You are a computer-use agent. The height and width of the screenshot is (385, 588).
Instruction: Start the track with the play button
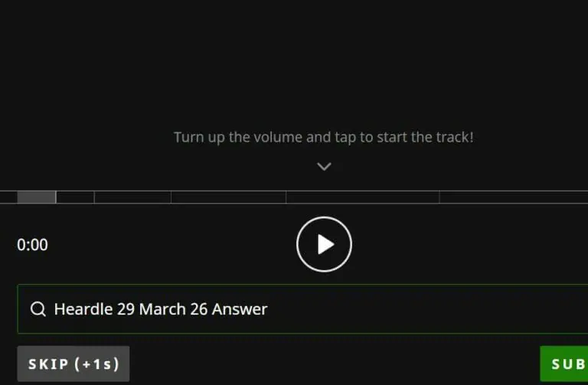pyautogui.click(x=324, y=244)
